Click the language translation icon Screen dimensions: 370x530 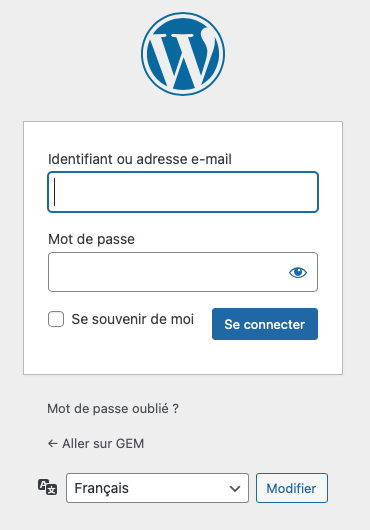click(x=47, y=487)
